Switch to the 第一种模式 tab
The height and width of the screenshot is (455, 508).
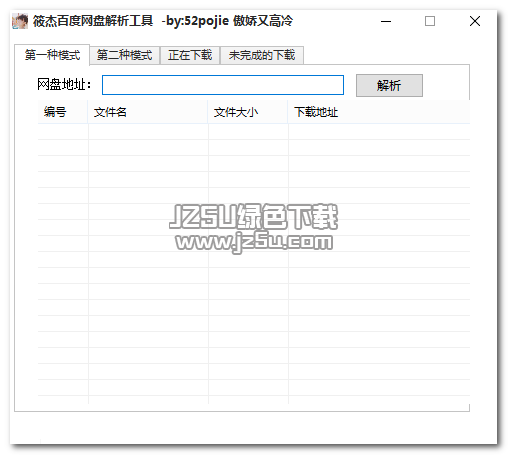click(52, 55)
